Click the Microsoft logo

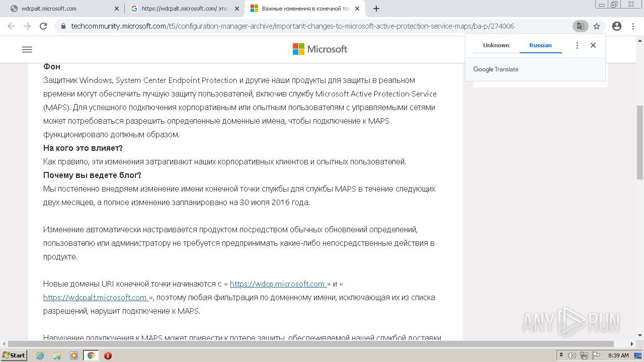(x=320, y=49)
